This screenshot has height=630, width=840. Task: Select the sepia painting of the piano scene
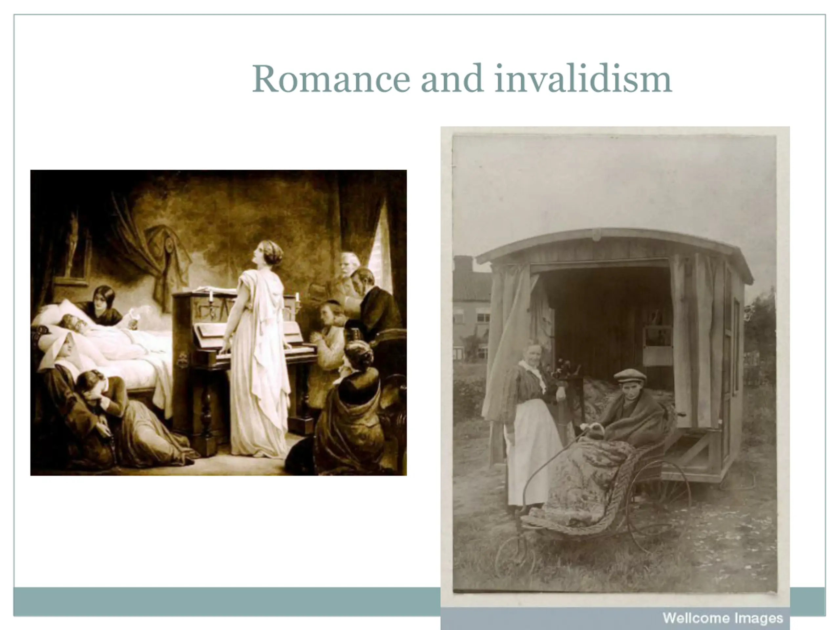218,323
